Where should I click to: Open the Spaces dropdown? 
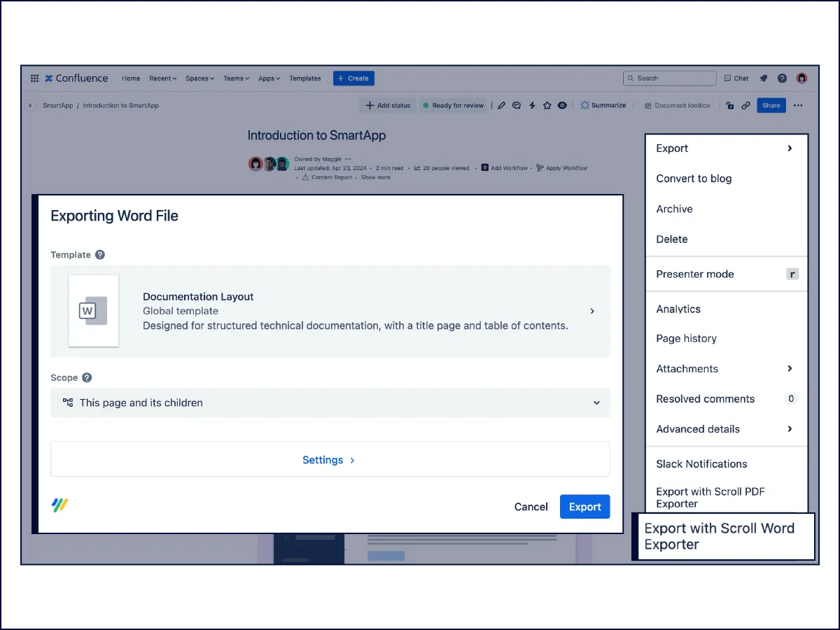200,78
